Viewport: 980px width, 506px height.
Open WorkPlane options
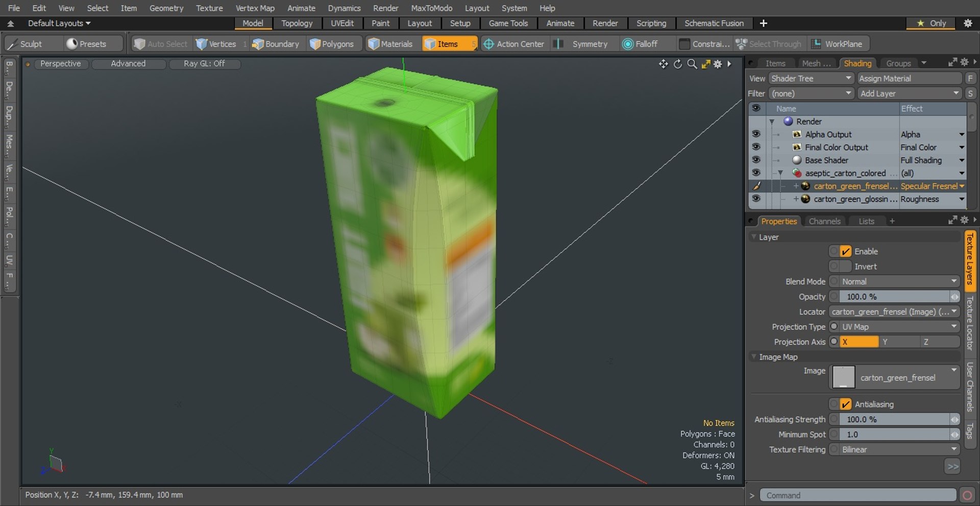point(838,44)
